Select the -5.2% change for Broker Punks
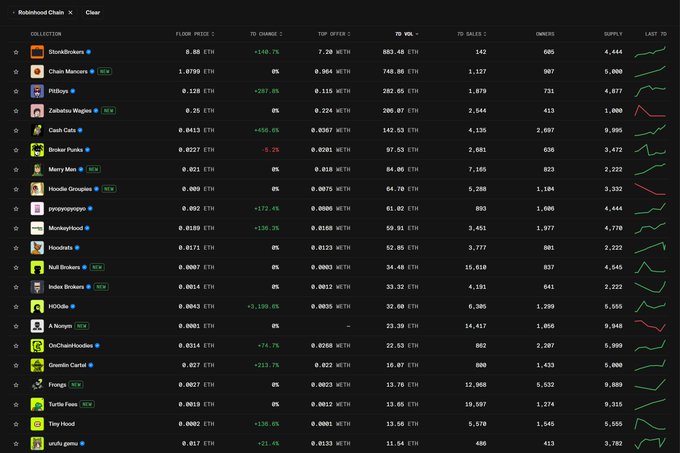This screenshot has width=680, height=453. pos(270,150)
